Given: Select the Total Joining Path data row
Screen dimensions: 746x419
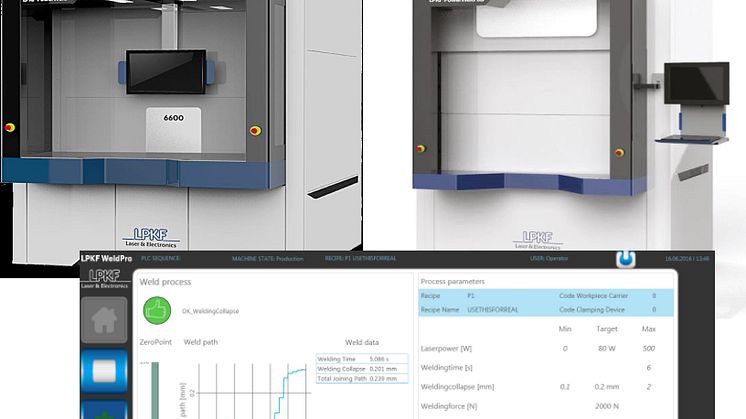Looking at the screenshot, I should [362, 377].
